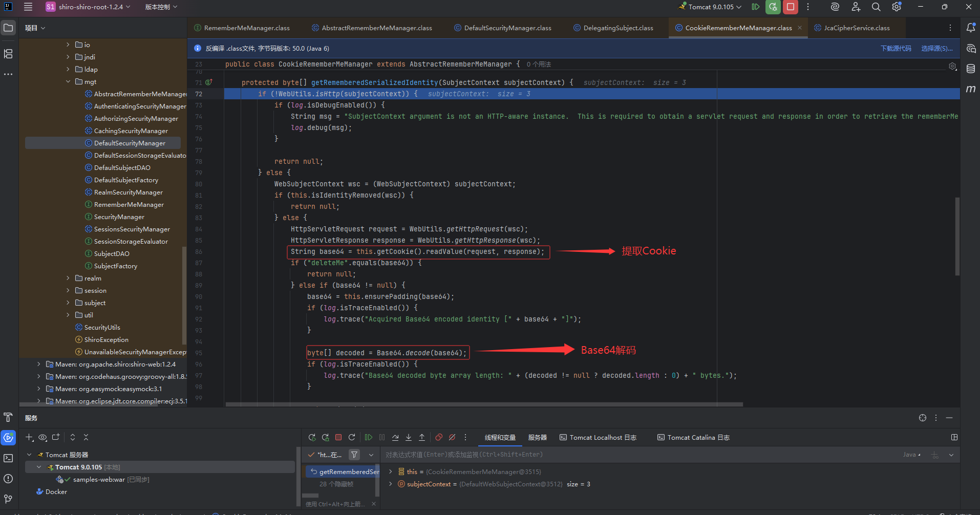Open the View Breakpoints dialog

coord(439,437)
